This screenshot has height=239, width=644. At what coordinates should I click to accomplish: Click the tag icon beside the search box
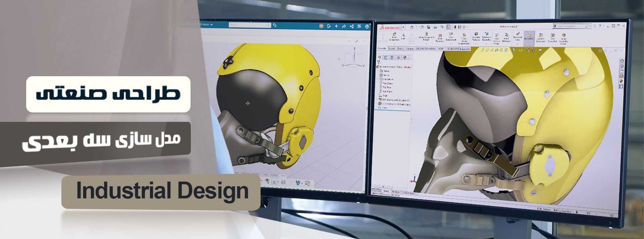pyautogui.click(x=275, y=25)
